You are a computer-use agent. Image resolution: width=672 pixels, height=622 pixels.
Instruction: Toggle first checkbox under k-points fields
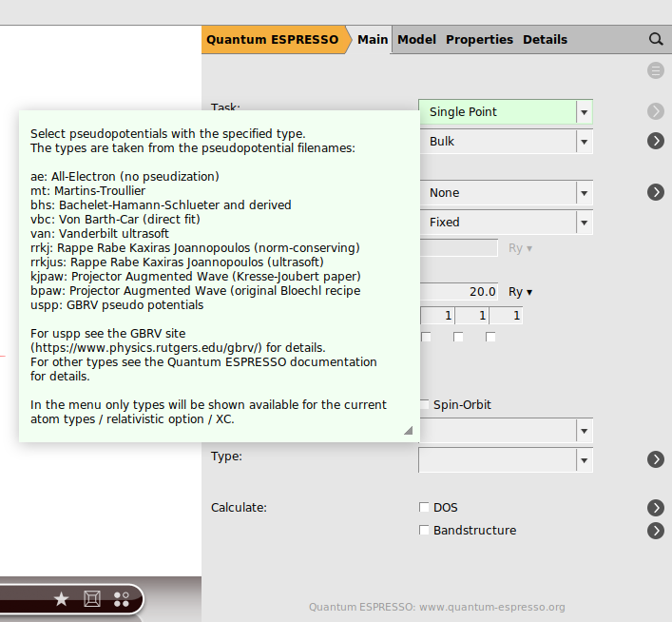pos(426,338)
